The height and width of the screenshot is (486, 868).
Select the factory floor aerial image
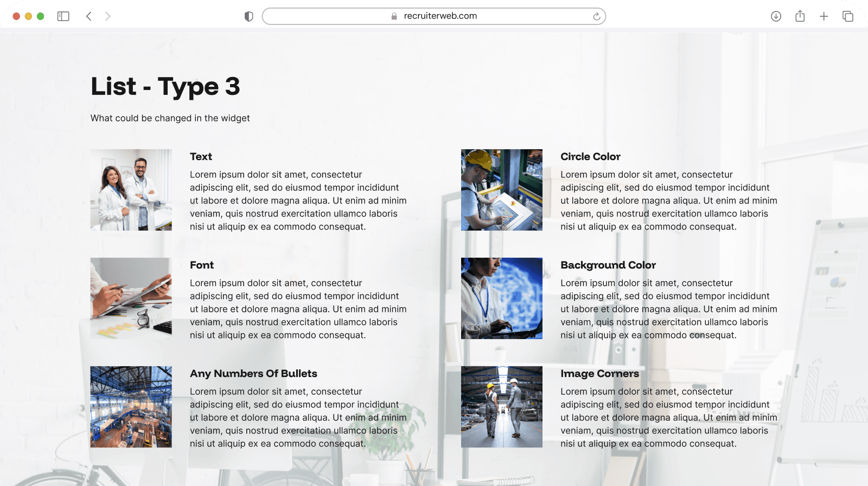pyautogui.click(x=131, y=407)
